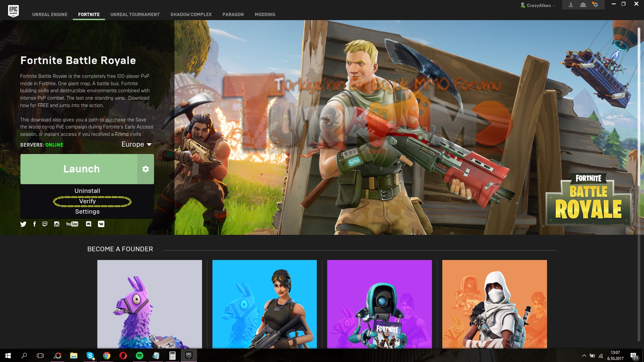Screen dimensions: 644x362
Task: Select the orange ninja founder pack
Action: [x=495, y=304]
